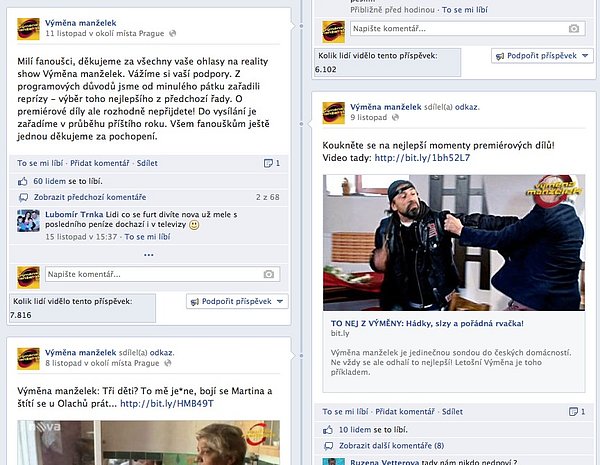Open Výměna manželek page name on 9 listopad post
The image size is (600, 465).
[386, 107]
